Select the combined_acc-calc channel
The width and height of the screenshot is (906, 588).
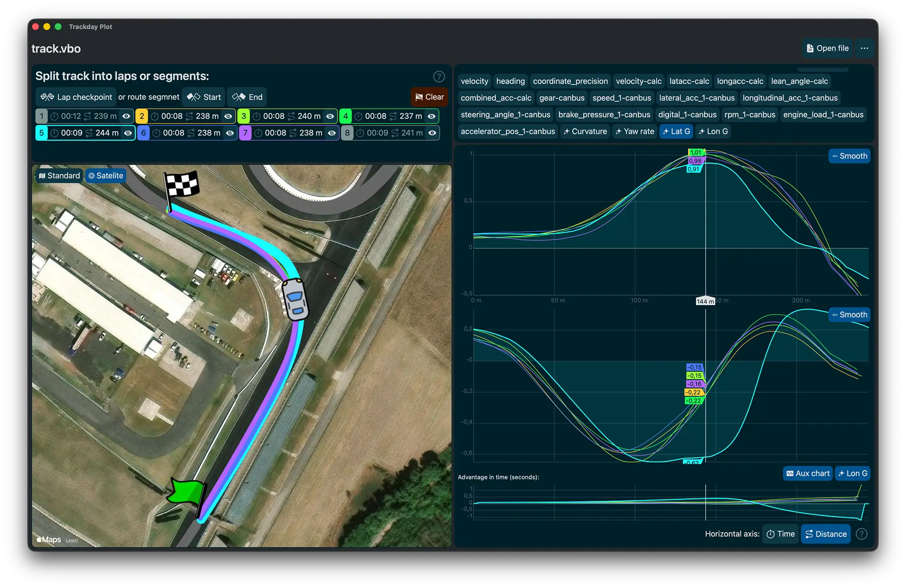tap(496, 98)
